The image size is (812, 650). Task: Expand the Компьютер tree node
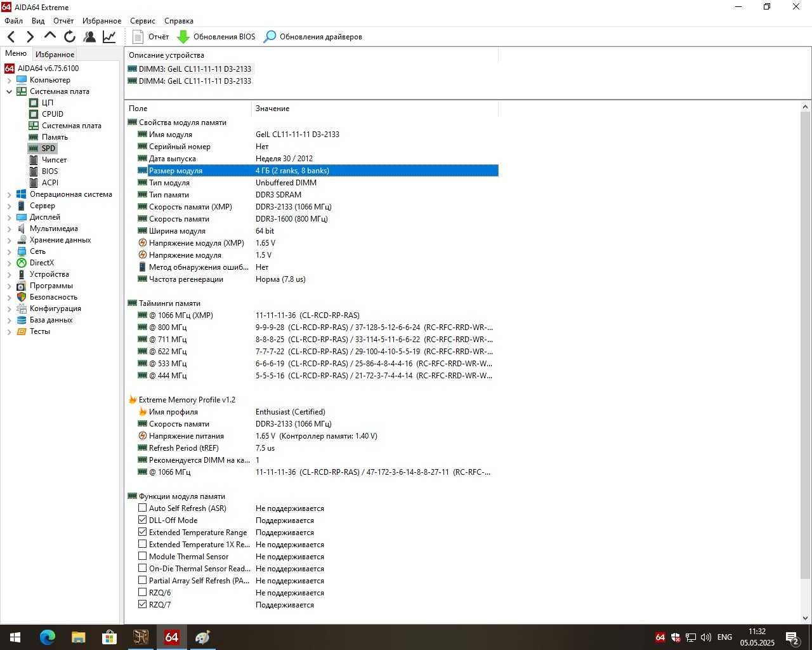[x=9, y=80]
